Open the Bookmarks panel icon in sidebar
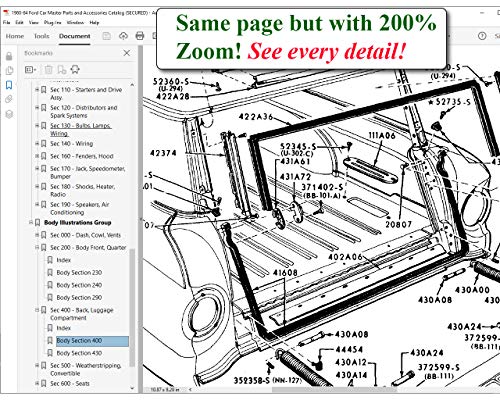The width and height of the screenshot is (500, 400). pos(9,85)
